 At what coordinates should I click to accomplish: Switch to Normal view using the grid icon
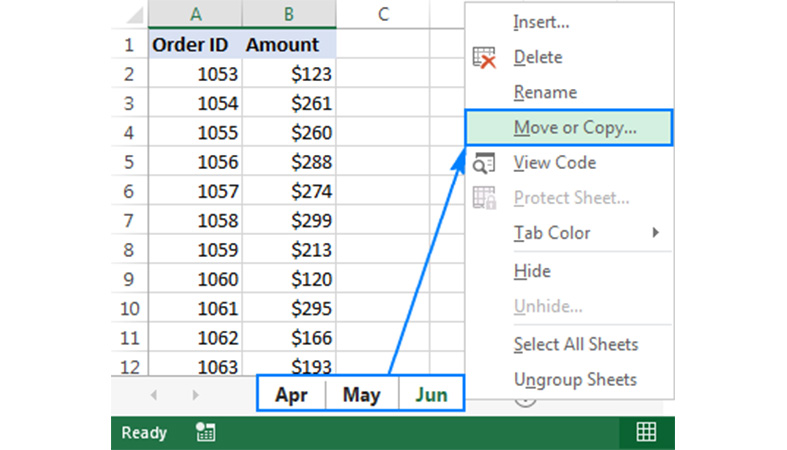pos(646,432)
